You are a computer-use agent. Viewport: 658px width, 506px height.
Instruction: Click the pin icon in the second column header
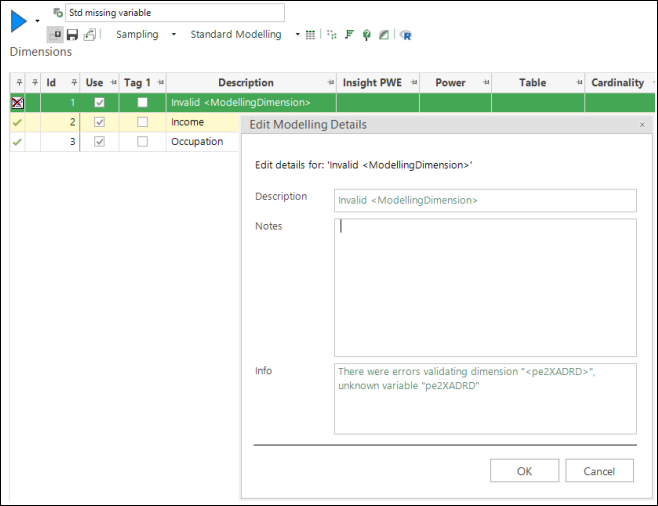click(x=35, y=82)
